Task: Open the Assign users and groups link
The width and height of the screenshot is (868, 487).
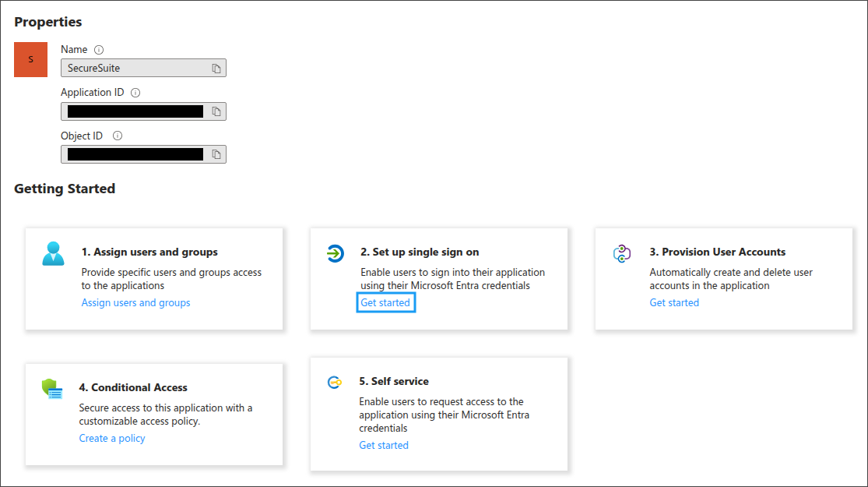Action: [x=135, y=302]
